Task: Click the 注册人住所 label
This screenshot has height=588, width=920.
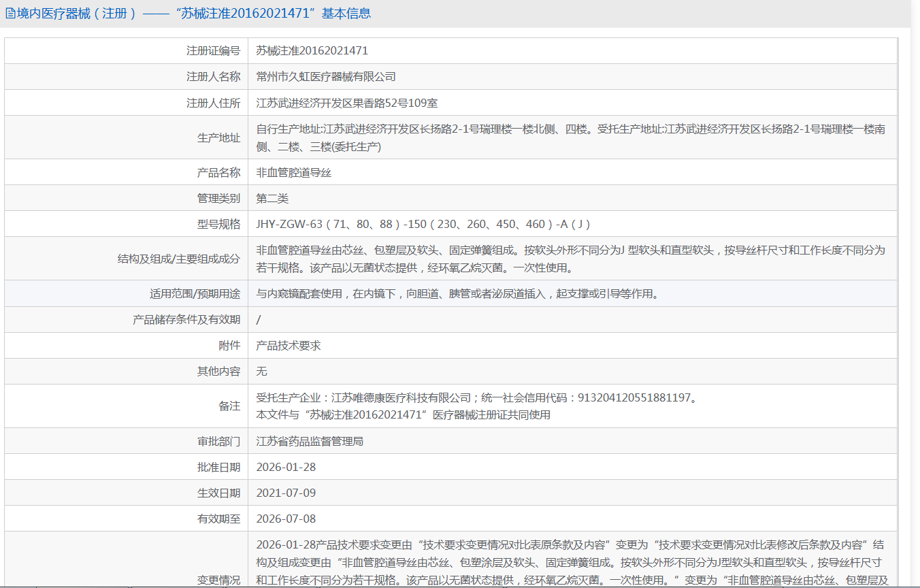Action: [214, 103]
